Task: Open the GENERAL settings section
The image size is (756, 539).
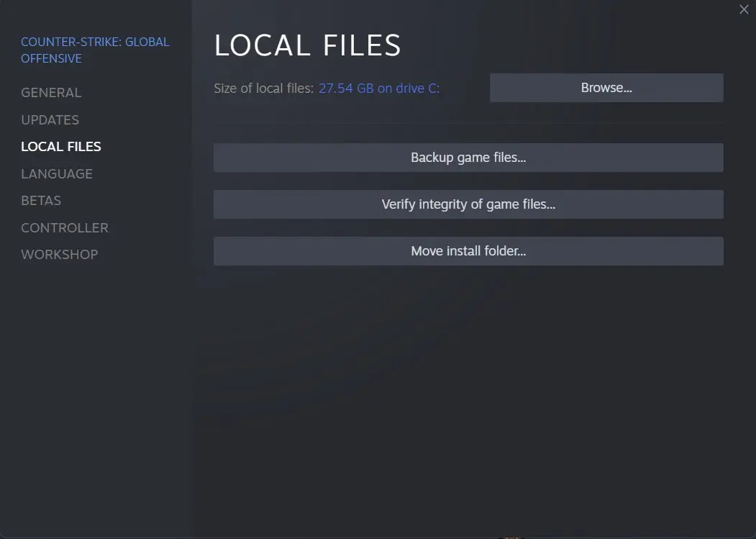Action: coord(50,92)
